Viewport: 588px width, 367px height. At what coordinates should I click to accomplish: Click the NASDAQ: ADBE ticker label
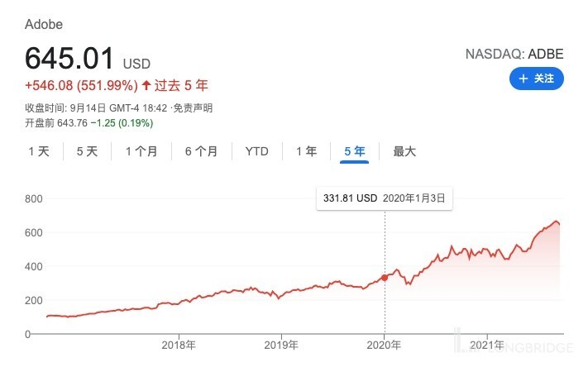point(514,55)
